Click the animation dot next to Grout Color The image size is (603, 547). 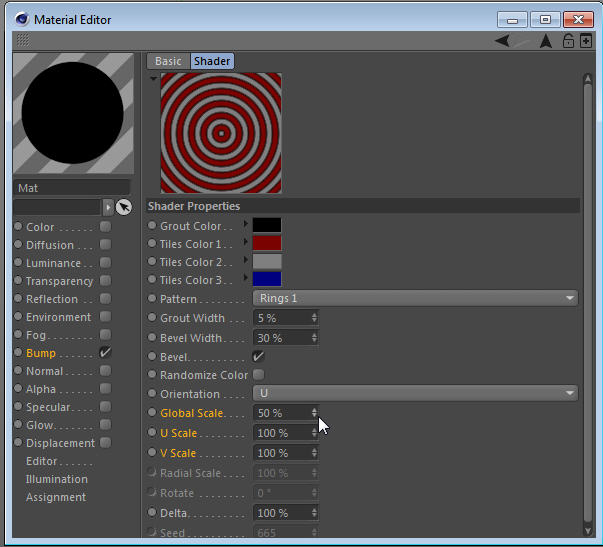coord(152,225)
